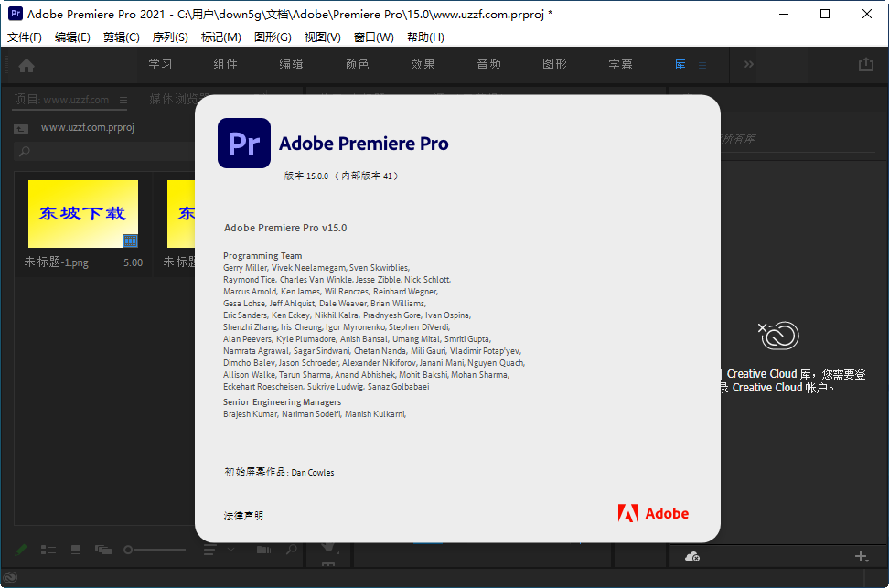Open the New Item dropdown in Libraries panel
889x588 pixels.
[x=860, y=556]
